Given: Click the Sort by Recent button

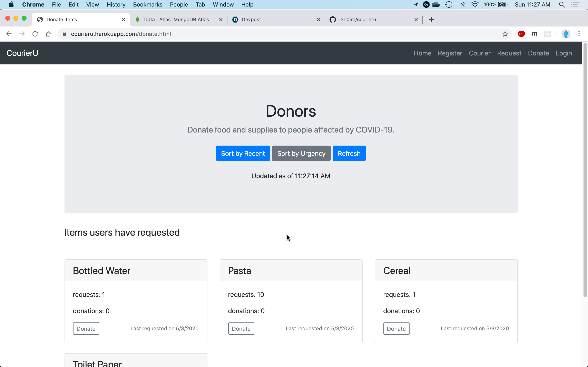Looking at the screenshot, I should 243,153.
